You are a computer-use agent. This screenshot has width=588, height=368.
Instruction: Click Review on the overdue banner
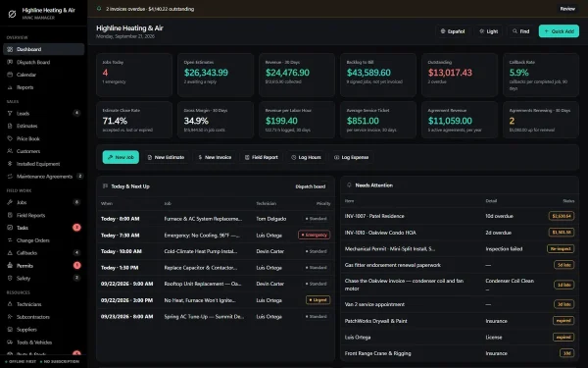(x=567, y=9)
